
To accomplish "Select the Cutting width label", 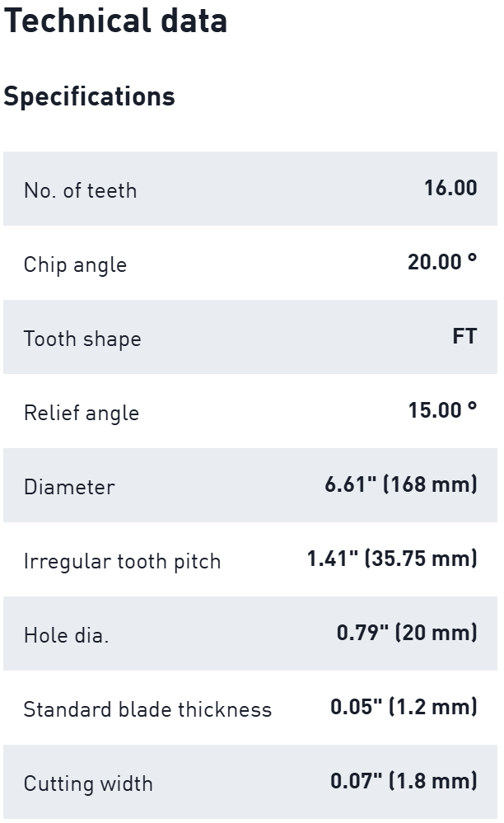I will [x=88, y=783].
